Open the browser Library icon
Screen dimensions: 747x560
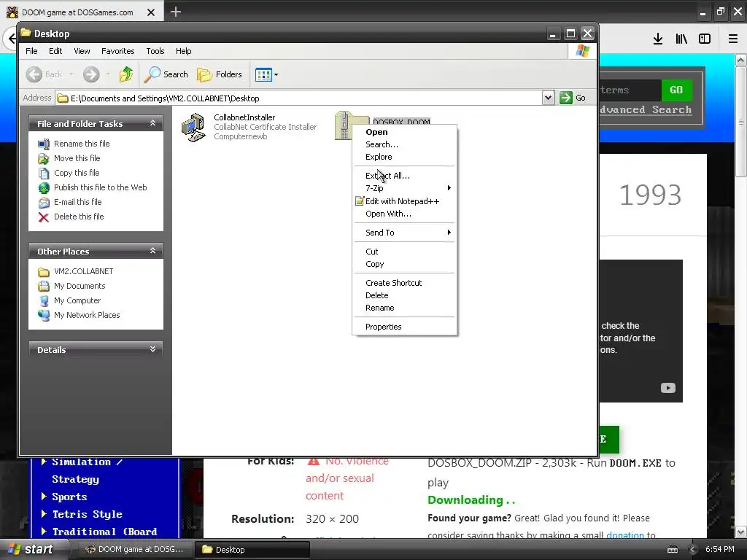(x=681, y=39)
